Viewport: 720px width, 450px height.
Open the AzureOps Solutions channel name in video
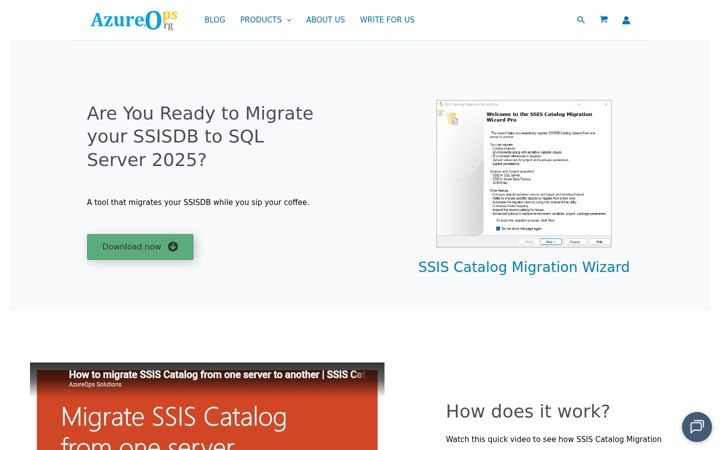[95, 385]
